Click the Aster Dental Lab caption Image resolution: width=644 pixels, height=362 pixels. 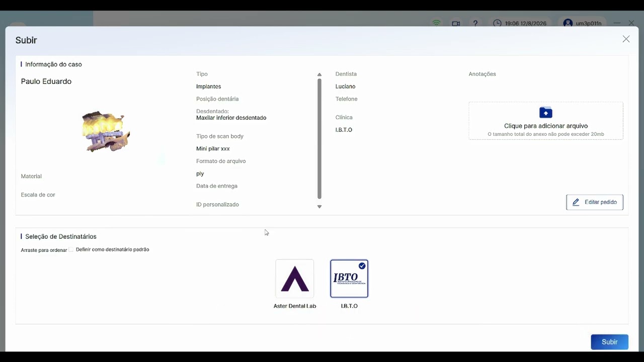(295, 306)
